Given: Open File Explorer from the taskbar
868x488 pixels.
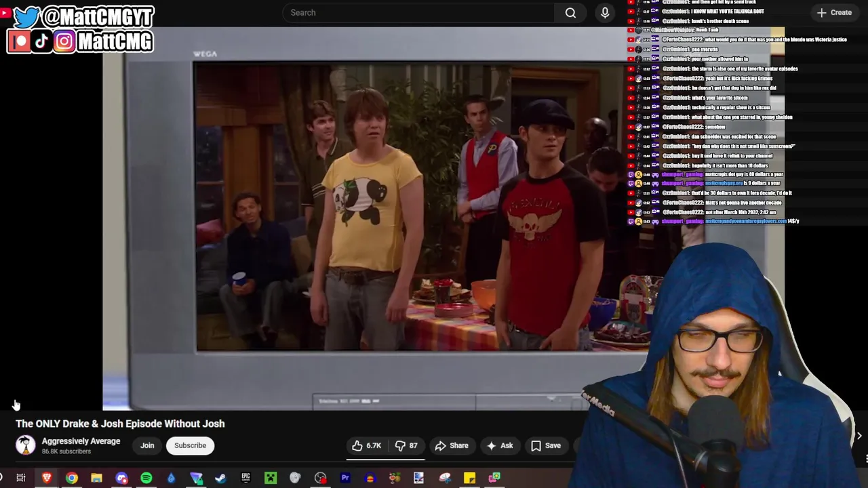Looking at the screenshot, I should pyautogui.click(x=96, y=478).
